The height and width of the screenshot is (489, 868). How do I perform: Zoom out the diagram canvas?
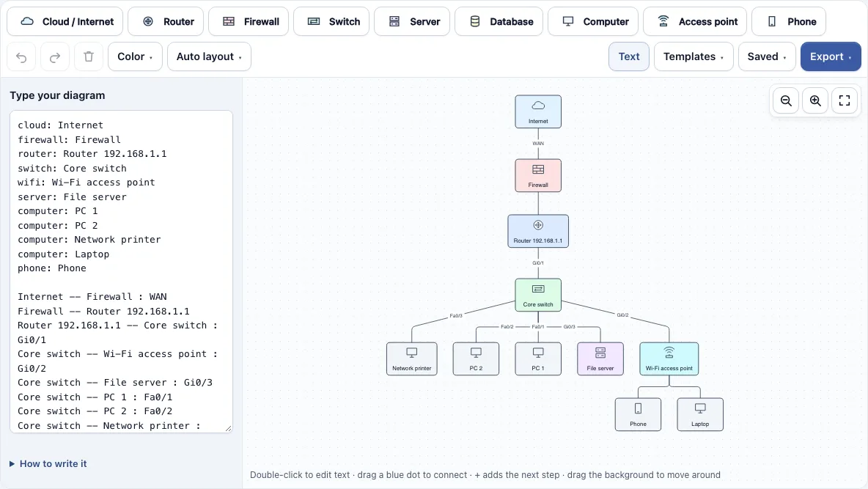pyautogui.click(x=786, y=100)
